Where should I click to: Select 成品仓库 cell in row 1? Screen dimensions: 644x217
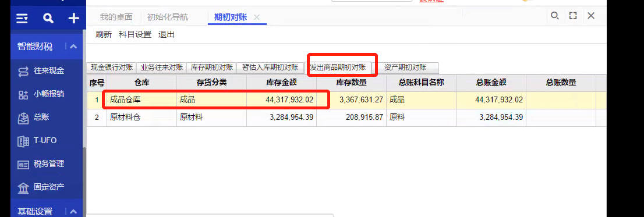[x=141, y=100]
